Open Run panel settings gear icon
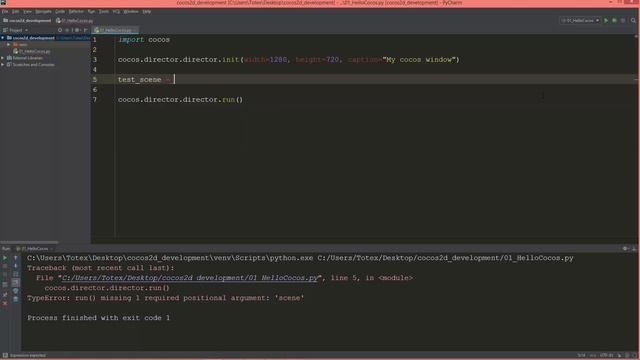The width and height of the screenshot is (640, 360). (x=625, y=249)
